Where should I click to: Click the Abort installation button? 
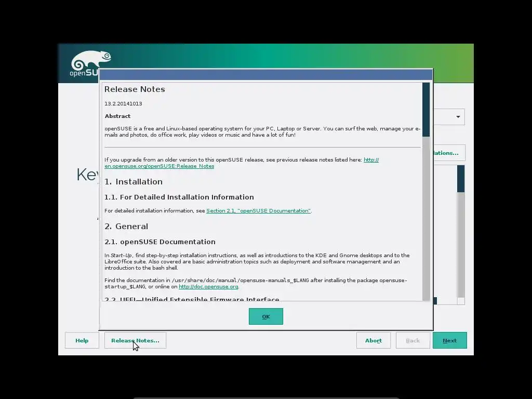(373, 340)
